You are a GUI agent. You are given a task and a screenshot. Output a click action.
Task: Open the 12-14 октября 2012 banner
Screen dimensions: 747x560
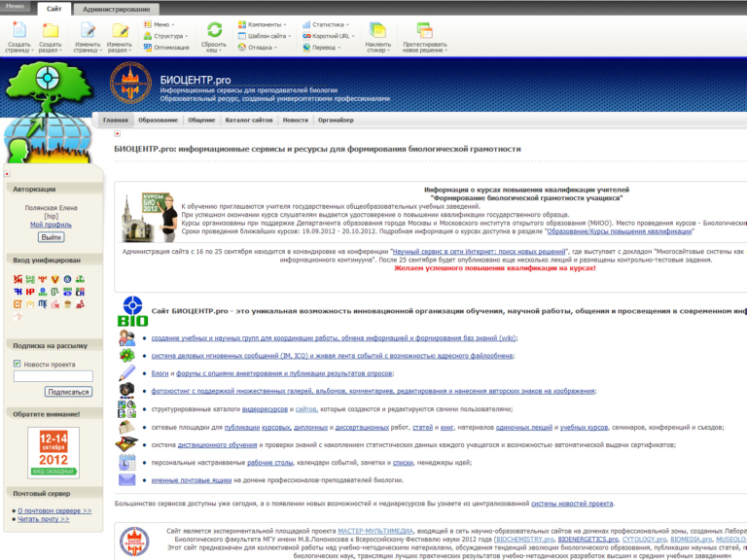pos(53,452)
